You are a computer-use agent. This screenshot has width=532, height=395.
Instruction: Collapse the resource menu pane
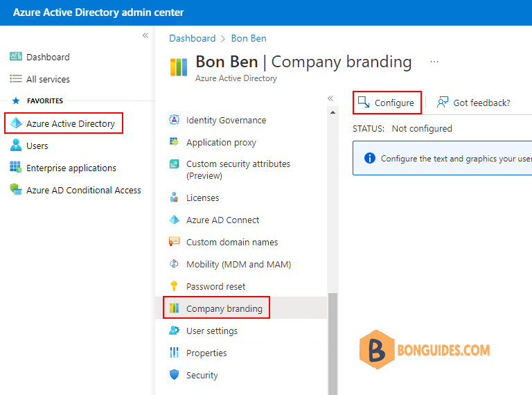click(330, 98)
